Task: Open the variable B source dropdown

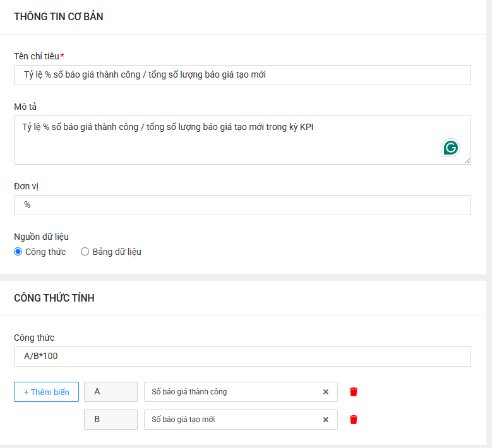Action: (x=241, y=420)
